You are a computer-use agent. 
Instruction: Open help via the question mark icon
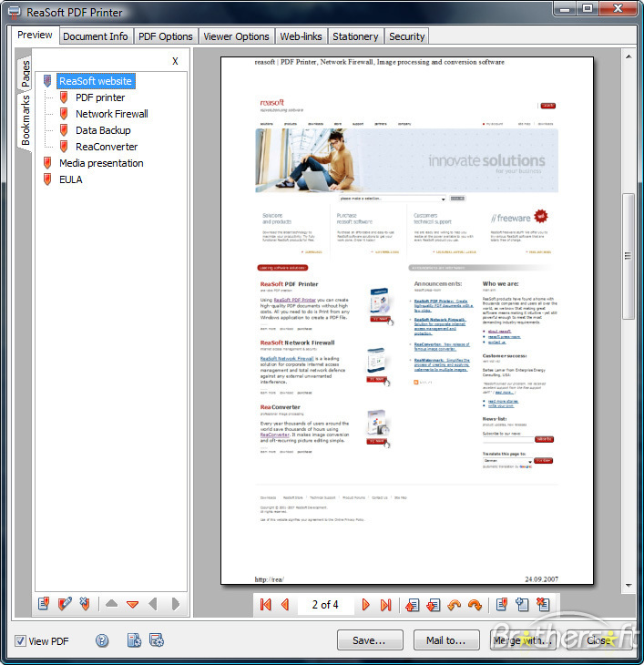click(x=102, y=640)
